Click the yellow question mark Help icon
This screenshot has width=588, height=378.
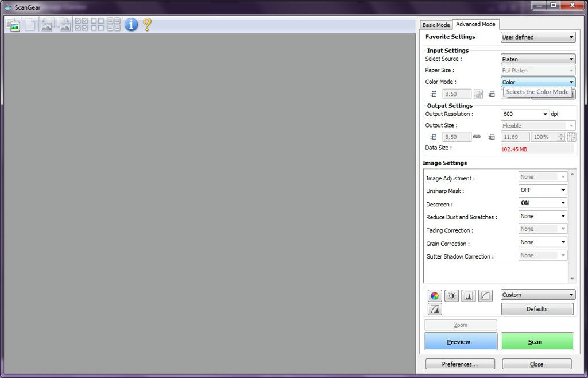pyautogui.click(x=147, y=24)
